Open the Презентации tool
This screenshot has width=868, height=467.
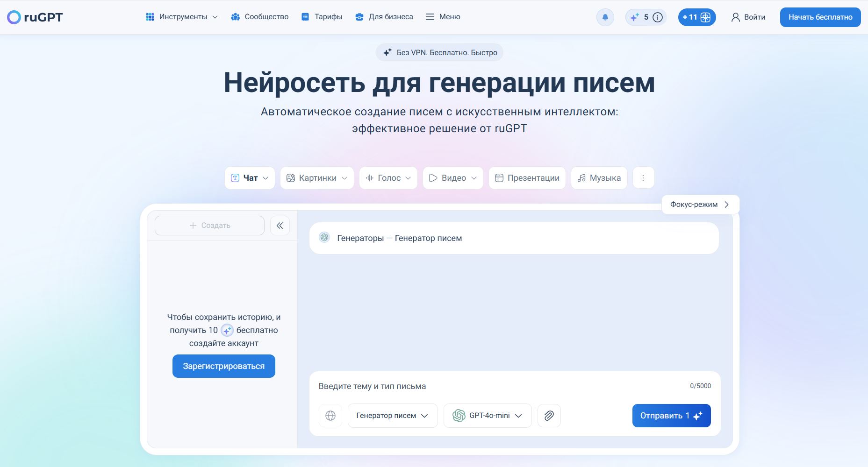527,177
